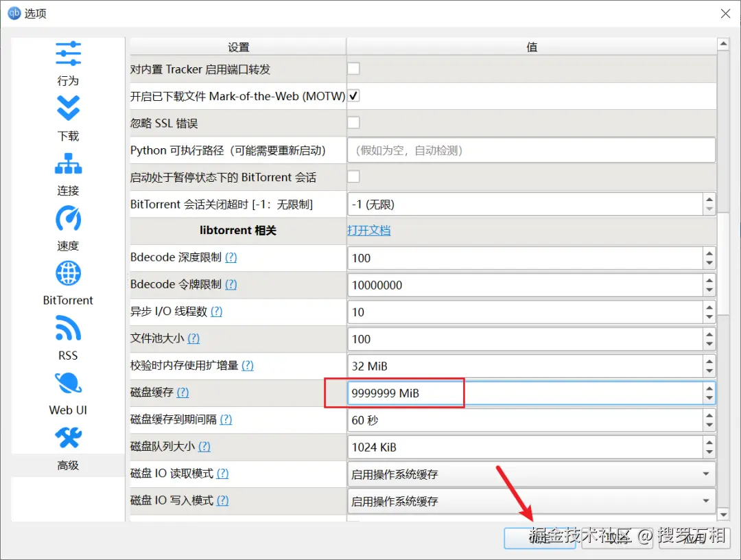Viewport: 741px width, 560px height.
Task: Increase 磁盘队列大小 value
Action: coord(709,442)
